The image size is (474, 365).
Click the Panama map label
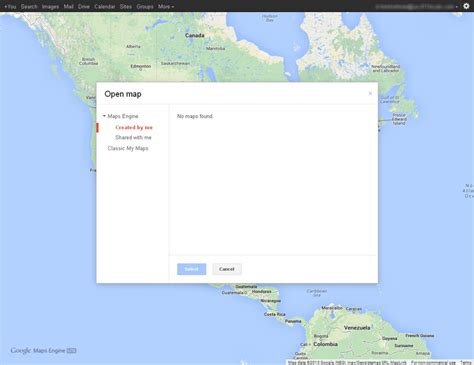pos(293,321)
